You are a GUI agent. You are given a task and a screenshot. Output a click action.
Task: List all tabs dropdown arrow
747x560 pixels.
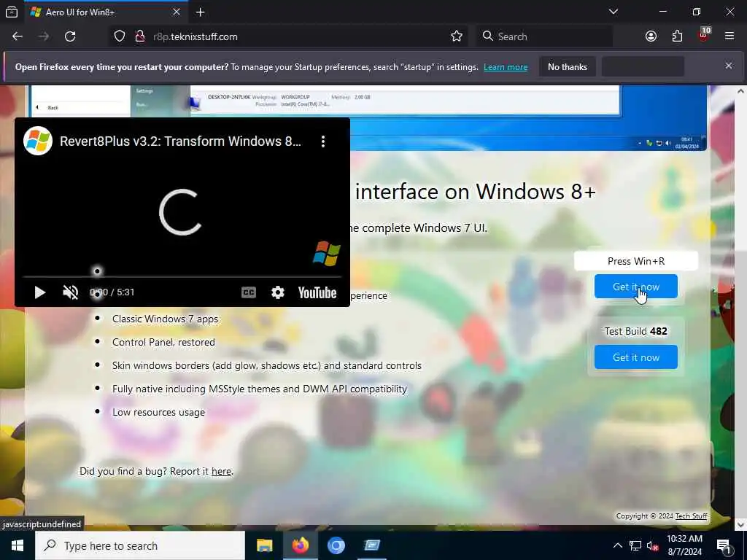tap(613, 12)
